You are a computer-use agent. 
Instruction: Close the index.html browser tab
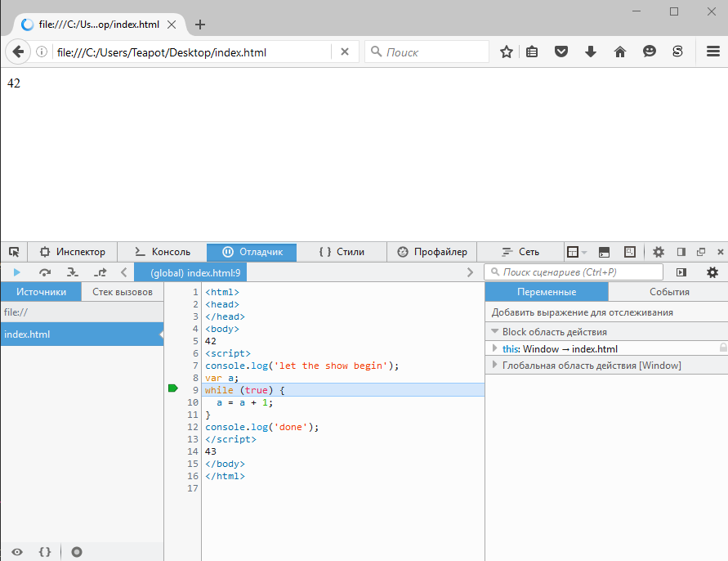[172, 25]
